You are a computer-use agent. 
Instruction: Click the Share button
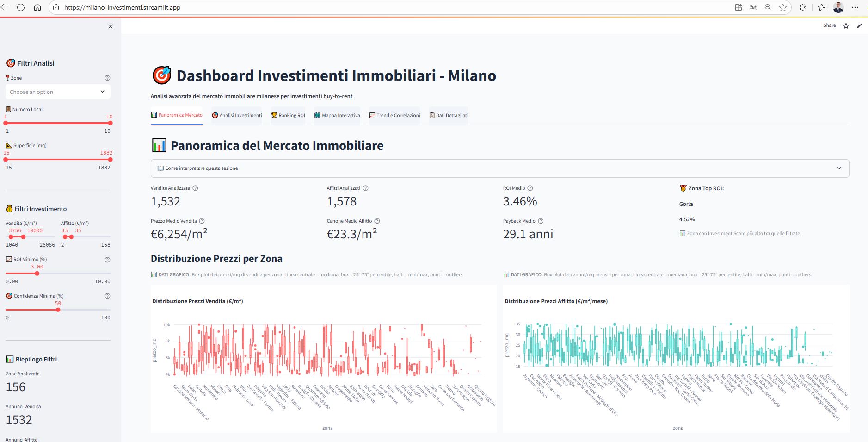tap(830, 25)
